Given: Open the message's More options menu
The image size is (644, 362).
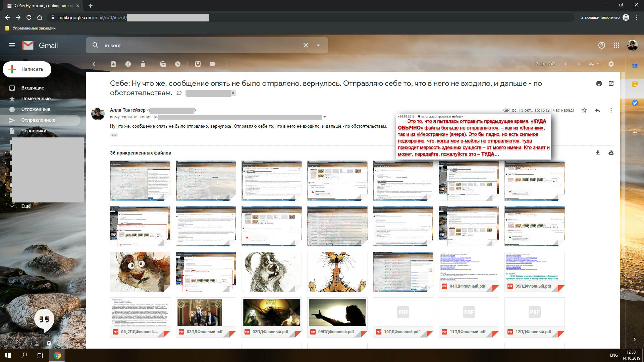Looking at the screenshot, I should [x=611, y=110].
